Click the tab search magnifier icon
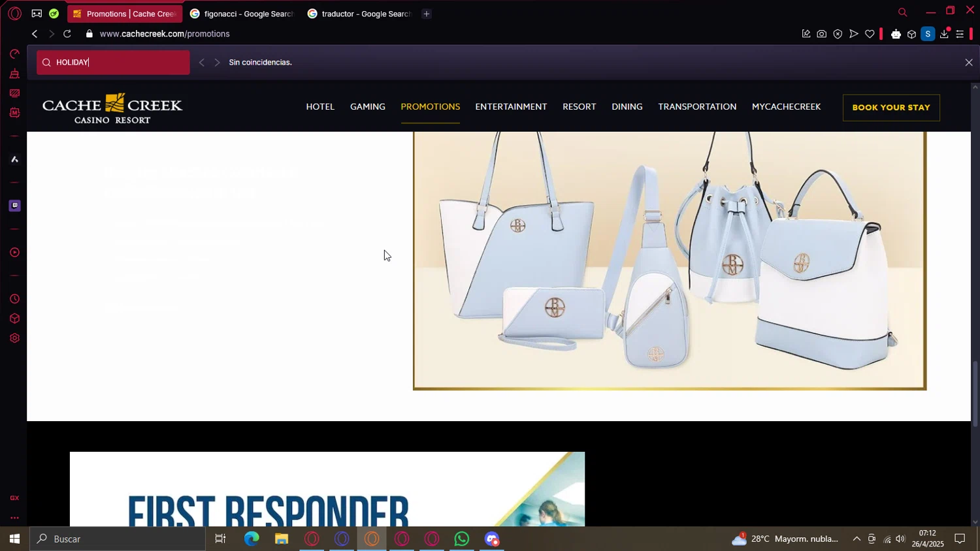 tap(902, 12)
